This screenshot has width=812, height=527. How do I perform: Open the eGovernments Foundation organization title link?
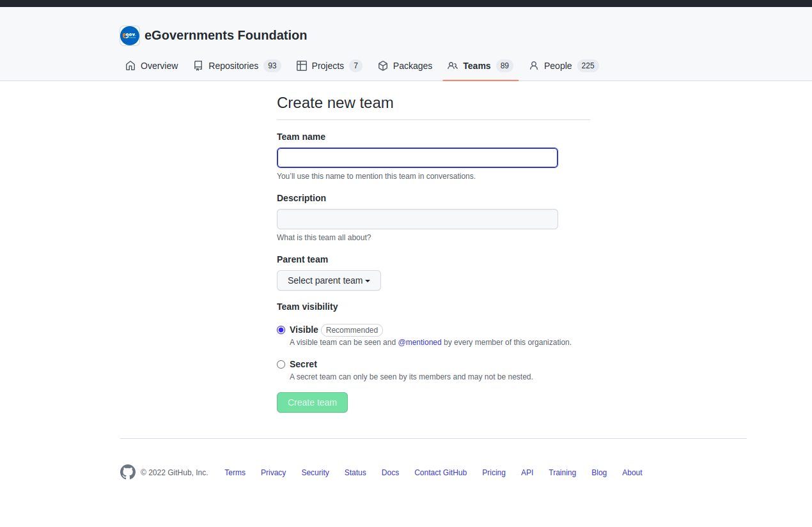[x=226, y=35]
